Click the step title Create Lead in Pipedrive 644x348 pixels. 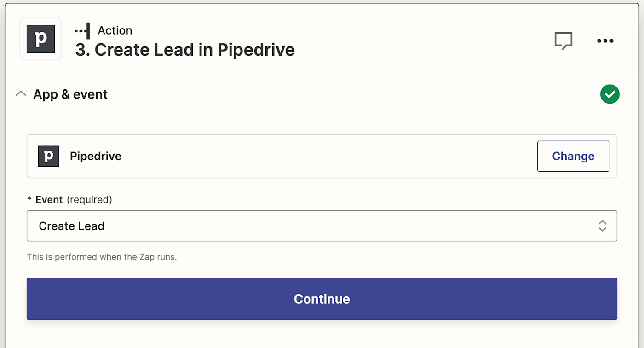185,50
